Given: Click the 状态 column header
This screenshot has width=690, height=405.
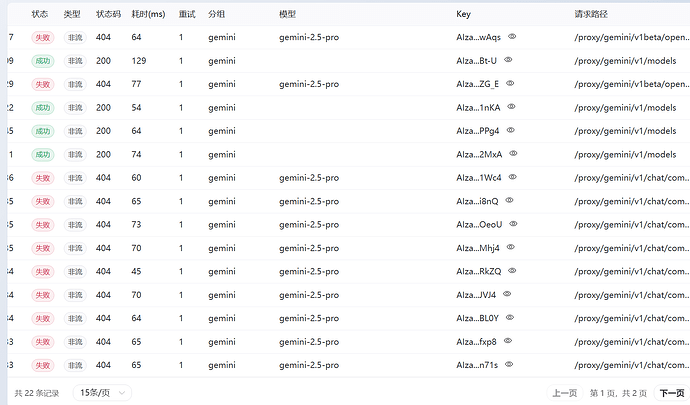Looking at the screenshot, I should click(40, 14).
